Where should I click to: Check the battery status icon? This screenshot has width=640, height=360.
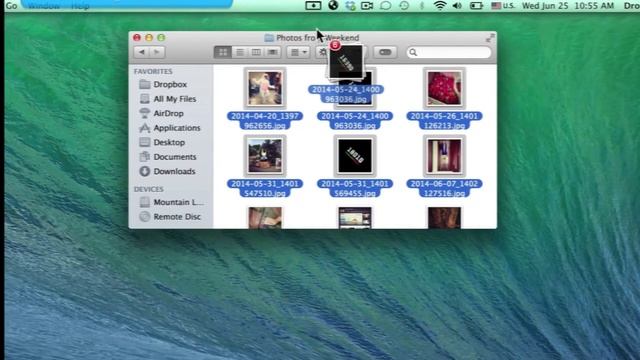click(x=476, y=6)
